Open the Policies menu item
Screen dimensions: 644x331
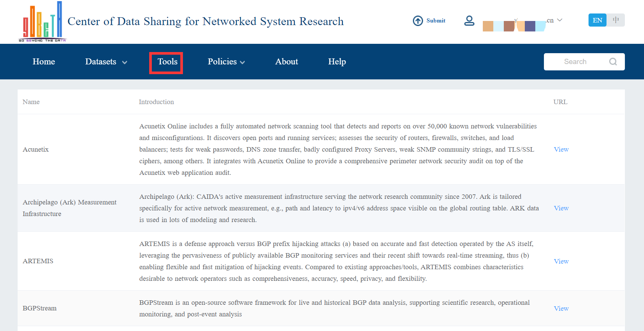pyautogui.click(x=222, y=62)
